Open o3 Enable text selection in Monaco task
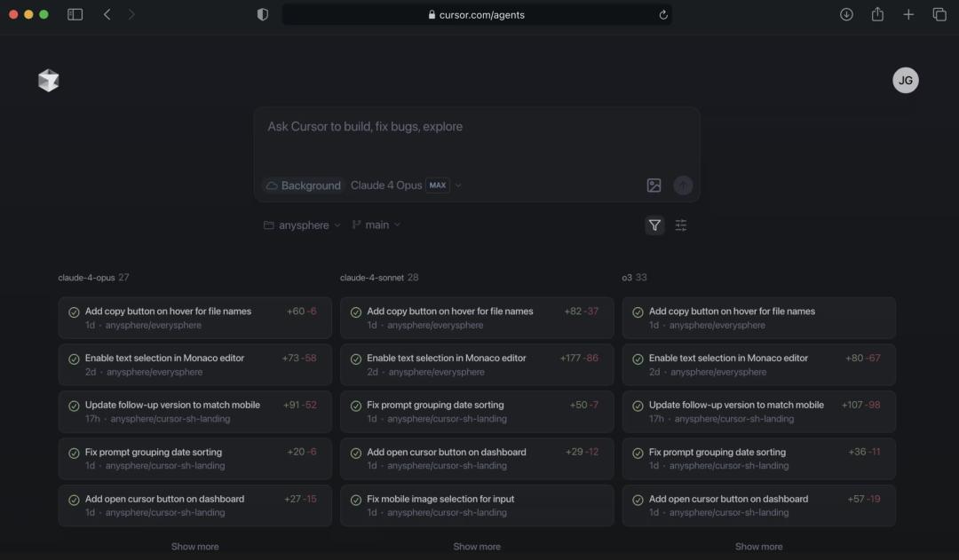959x560 pixels. coord(759,365)
